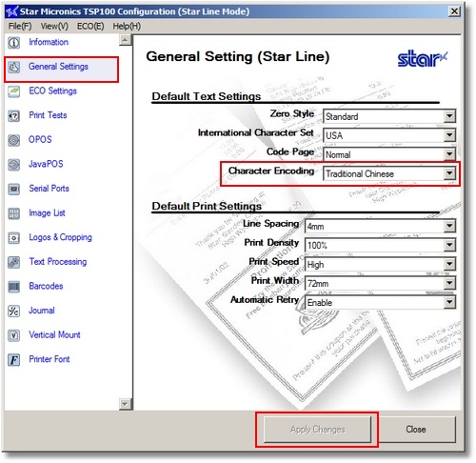Click the Close button
Screen dimensions: 476x463
coord(416,430)
